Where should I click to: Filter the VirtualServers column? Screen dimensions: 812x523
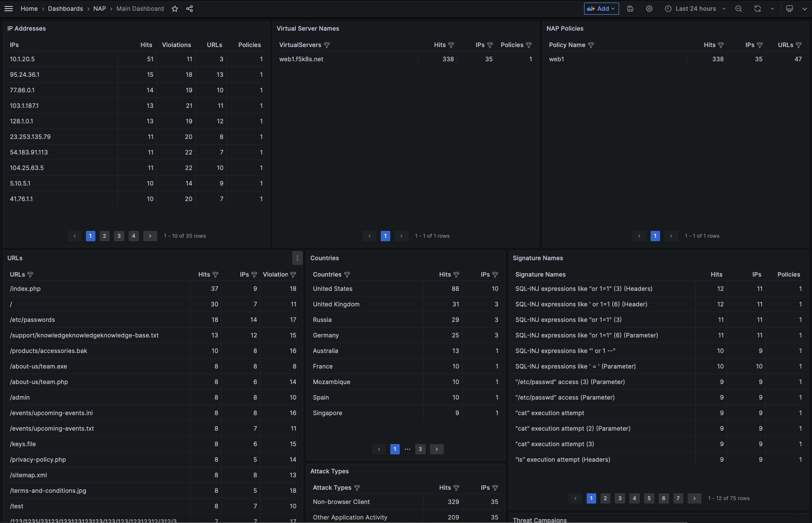327,45
